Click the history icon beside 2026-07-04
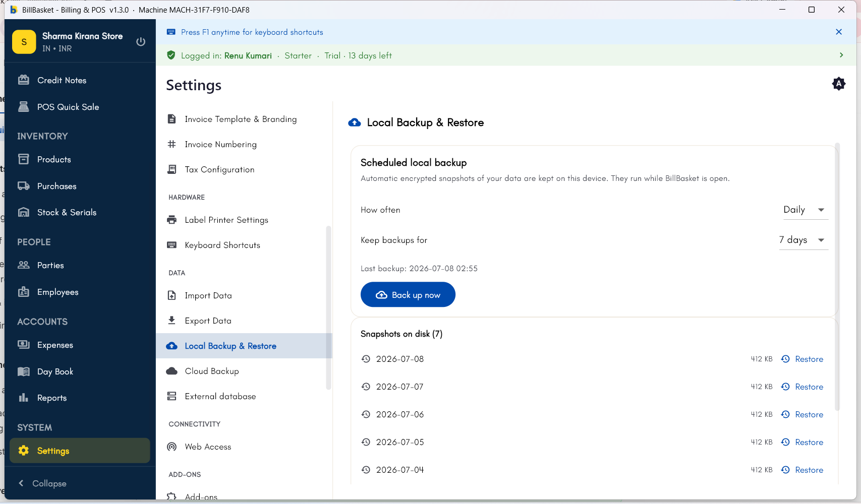Viewport: 861px width, 504px height. pyautogui.click(x=366, y=470)
